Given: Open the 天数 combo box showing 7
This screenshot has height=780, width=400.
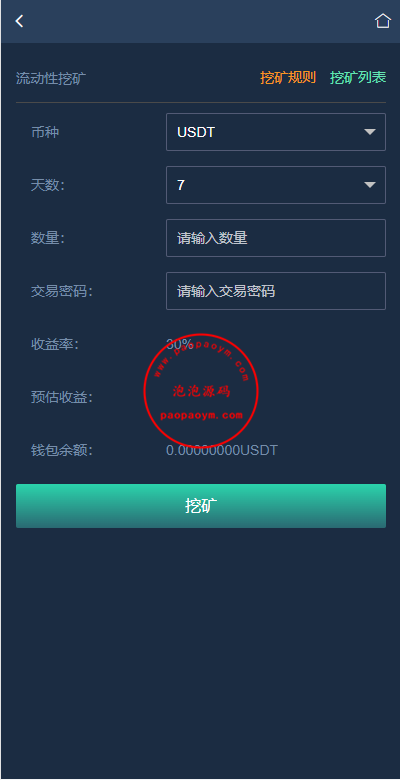Looking at the screenshot, I should pos(276,185).
